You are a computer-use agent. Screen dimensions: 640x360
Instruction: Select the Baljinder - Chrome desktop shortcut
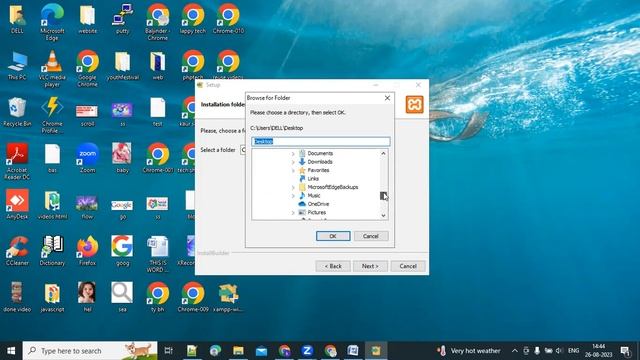pos(158,22)
